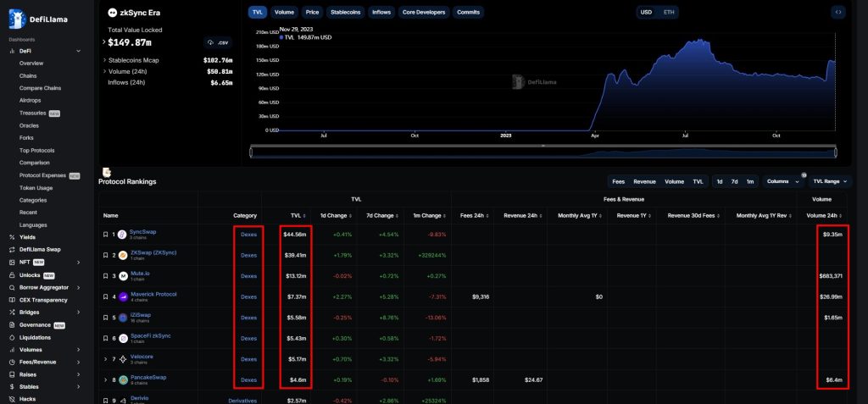Image resolution: width=868 pixels, height=404 pixels.
Task: Toggle the Stablecoins chart metric
Action: tap(344, 13)
